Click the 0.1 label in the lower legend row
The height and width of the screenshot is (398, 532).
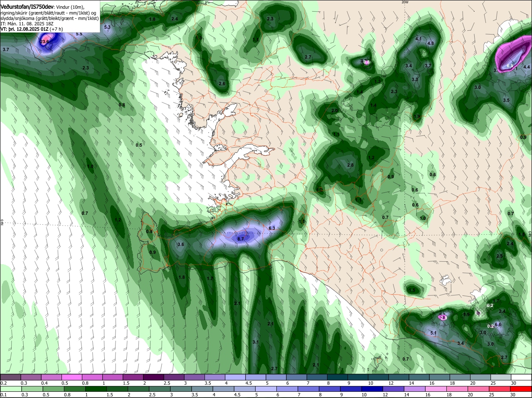(3, 396)
